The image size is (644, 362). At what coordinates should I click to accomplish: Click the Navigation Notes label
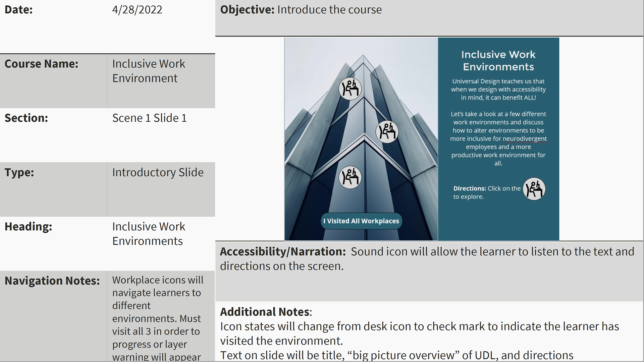coord(52,281)
